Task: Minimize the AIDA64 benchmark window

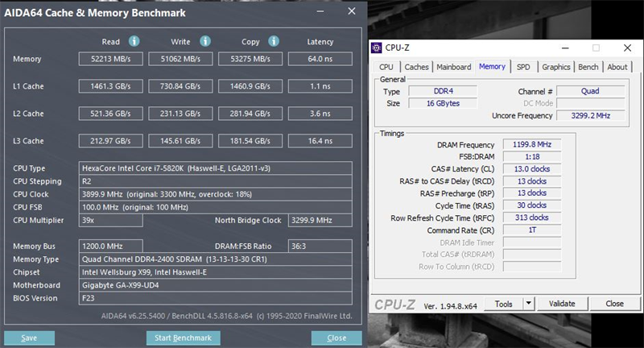Action: pyautogui.click(x=320, y=11)
